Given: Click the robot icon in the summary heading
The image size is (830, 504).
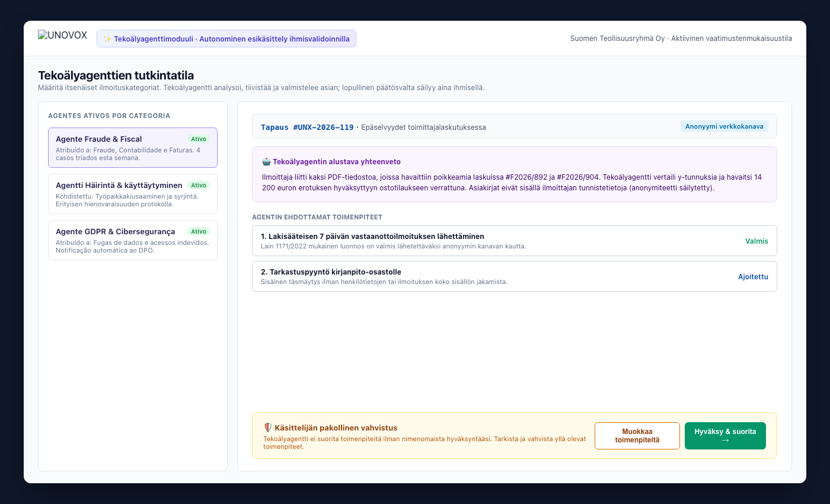Looking at the screenshot, I should pyautogui.click(x=266, y=161).
